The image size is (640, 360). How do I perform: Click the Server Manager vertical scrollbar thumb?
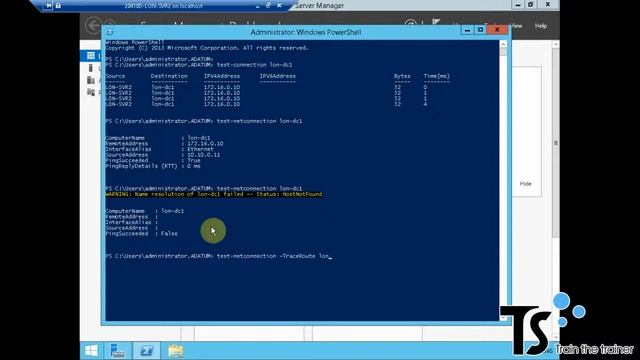coord(556,143)
